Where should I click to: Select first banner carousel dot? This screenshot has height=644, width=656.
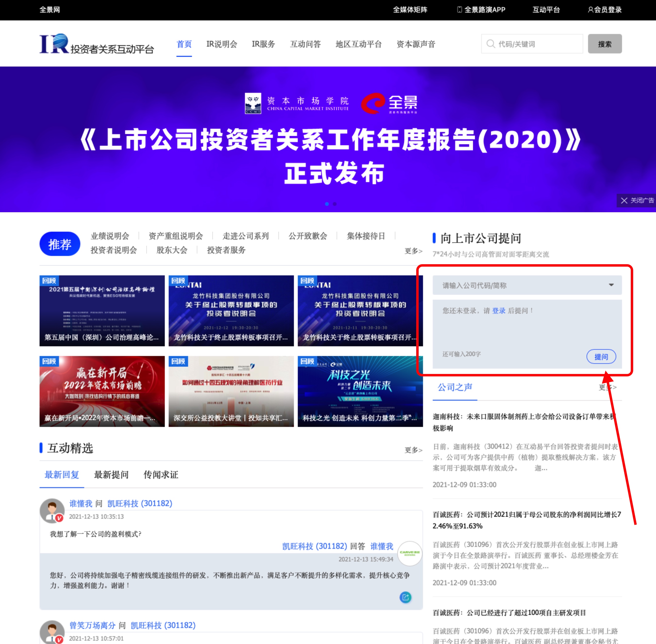pos(327,204)
